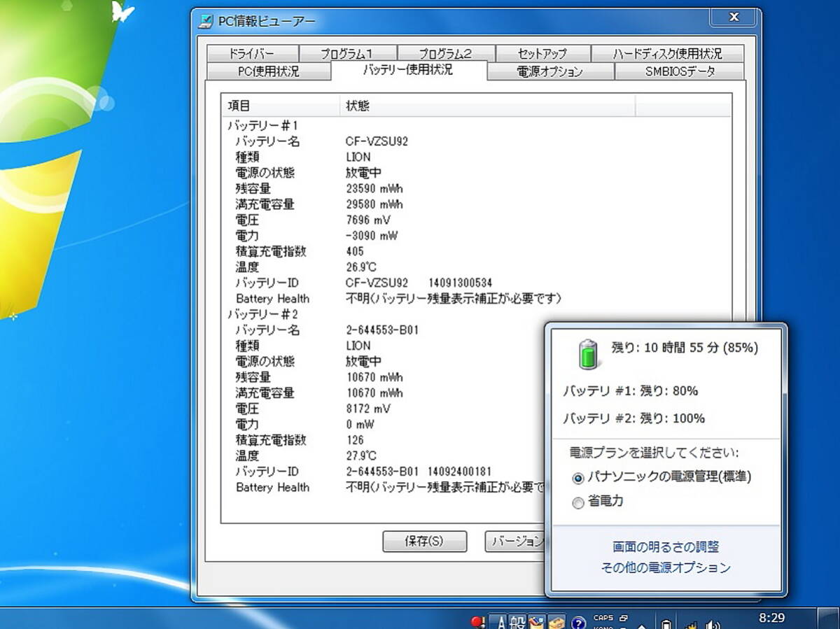Image resolution: width=840 pixels, height=629 pixels.
Task: Click the IME 'A' input mode icon
Action: (500, 621)
